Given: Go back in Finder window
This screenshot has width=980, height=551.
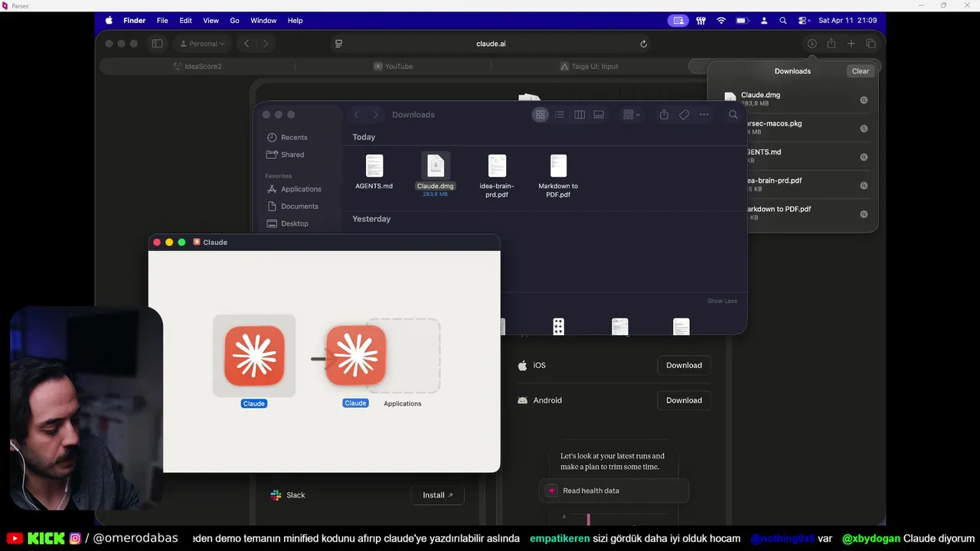Looking at the screenshot, I should (x=356, y=115).
